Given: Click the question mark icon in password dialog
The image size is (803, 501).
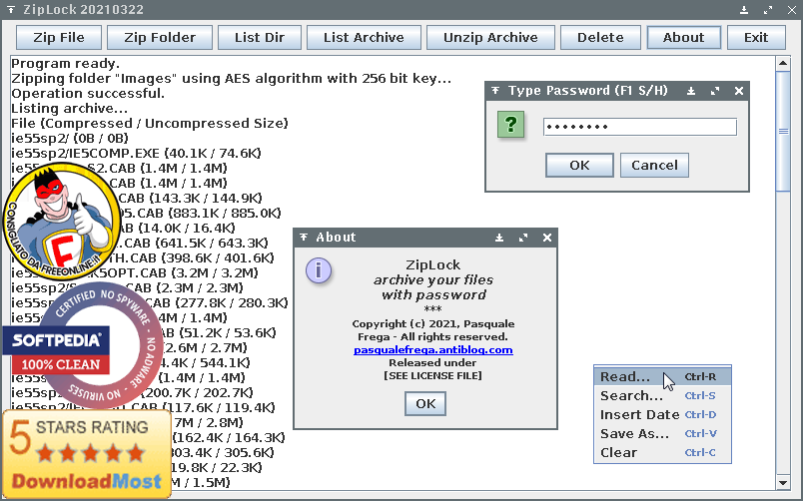Looking at the screenshot, I should tap(511, 126).
